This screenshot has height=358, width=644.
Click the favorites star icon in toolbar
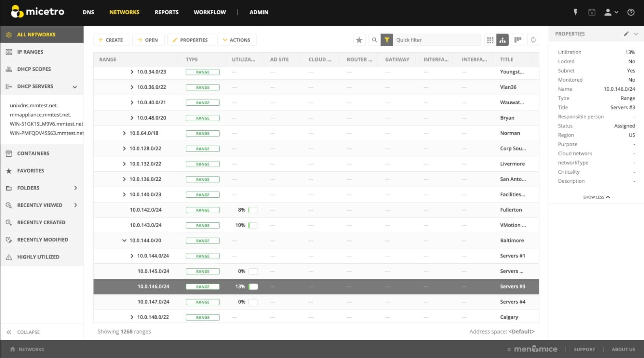(x=359, y=40)
